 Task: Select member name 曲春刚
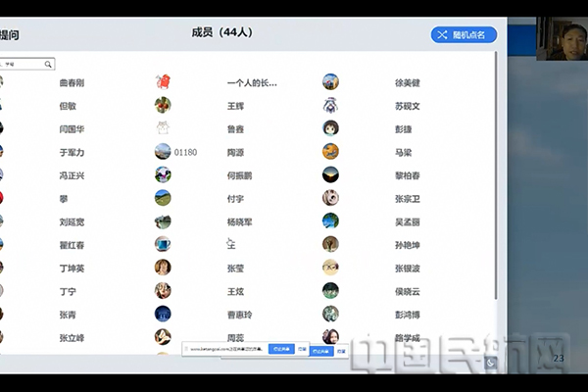[72, 82]
